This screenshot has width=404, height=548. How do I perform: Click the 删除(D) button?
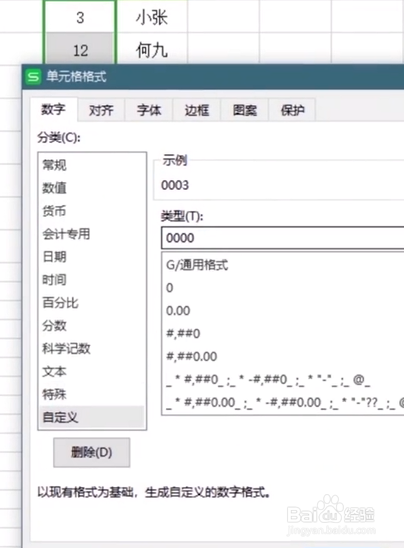pyautogui.click(x=92, y=453)
